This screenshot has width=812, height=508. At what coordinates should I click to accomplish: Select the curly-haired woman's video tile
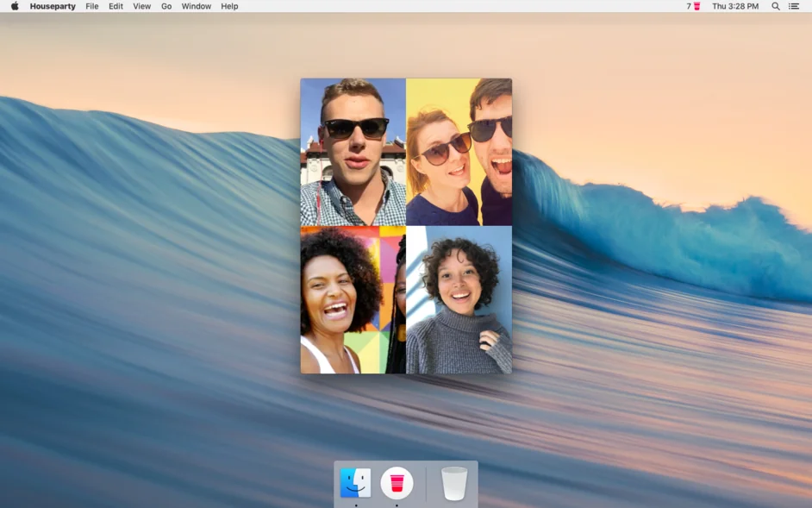459,299
